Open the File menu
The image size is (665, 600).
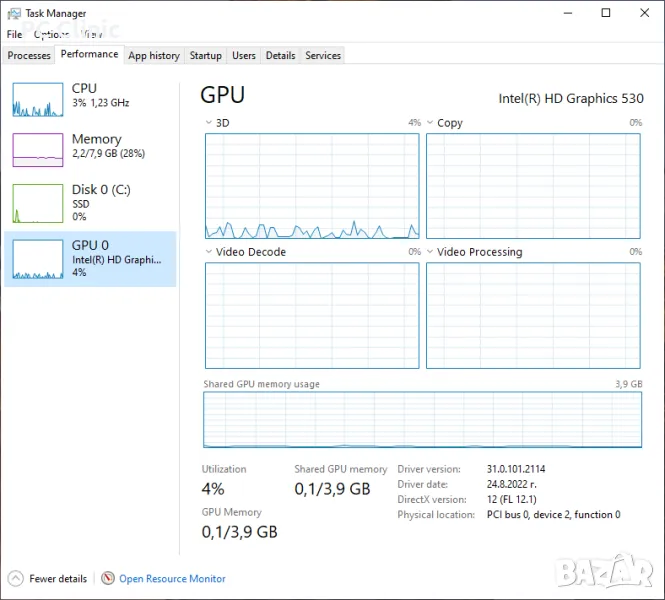point(14,34)
